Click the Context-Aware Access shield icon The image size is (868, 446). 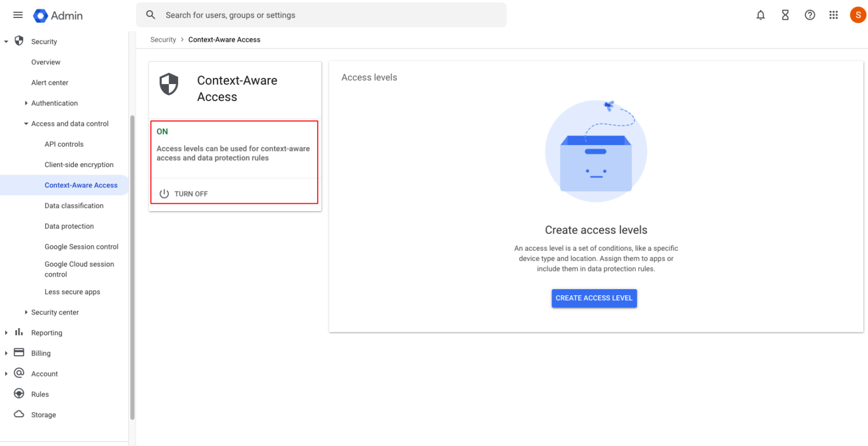pyautogui.click(x=169, y=84)
